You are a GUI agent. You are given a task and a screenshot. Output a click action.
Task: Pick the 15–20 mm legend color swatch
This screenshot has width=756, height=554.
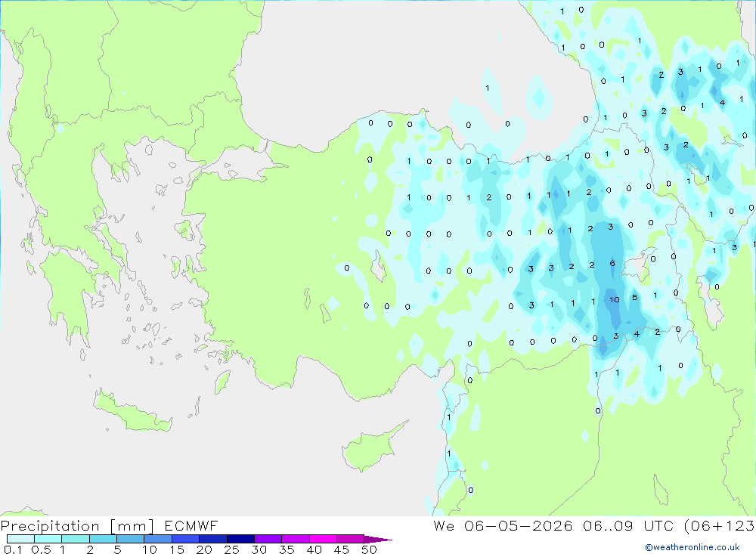click(x=186, y=539)
